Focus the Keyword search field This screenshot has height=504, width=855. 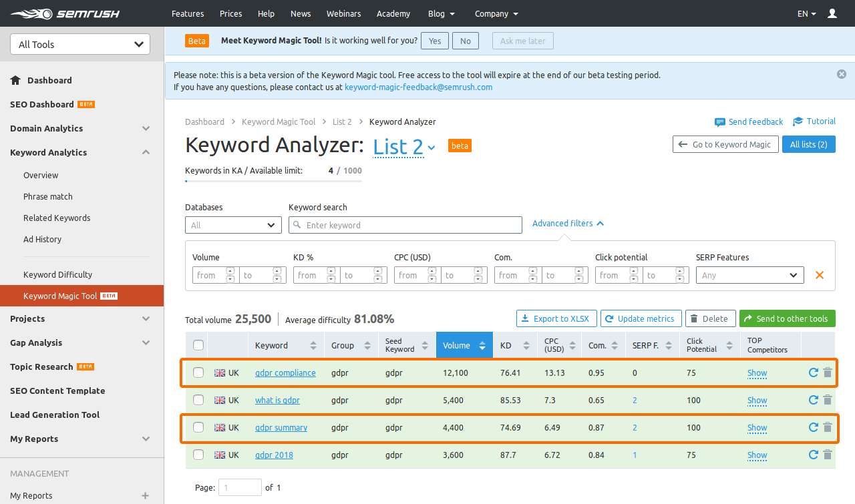pos(405,225)
